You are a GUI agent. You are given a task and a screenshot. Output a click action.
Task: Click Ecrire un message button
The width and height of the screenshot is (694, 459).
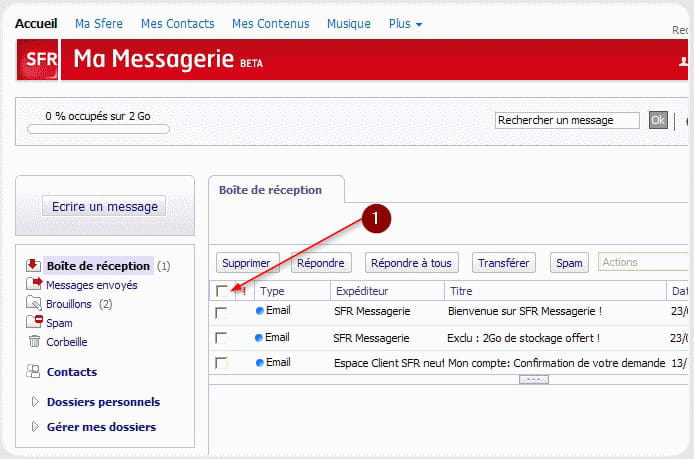[104, 206]
